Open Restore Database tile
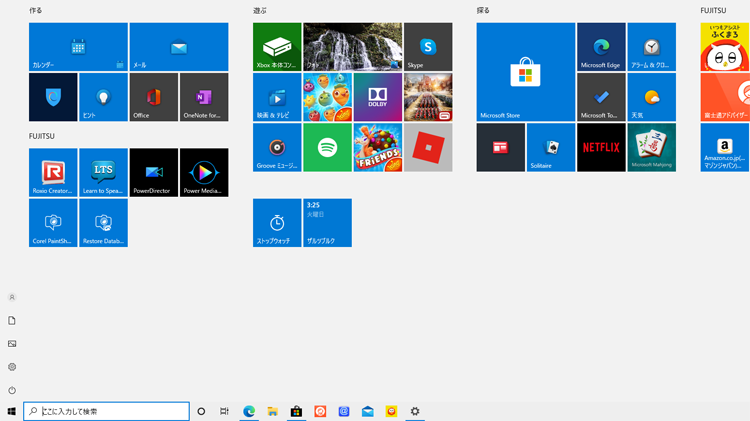 [103, 223]
